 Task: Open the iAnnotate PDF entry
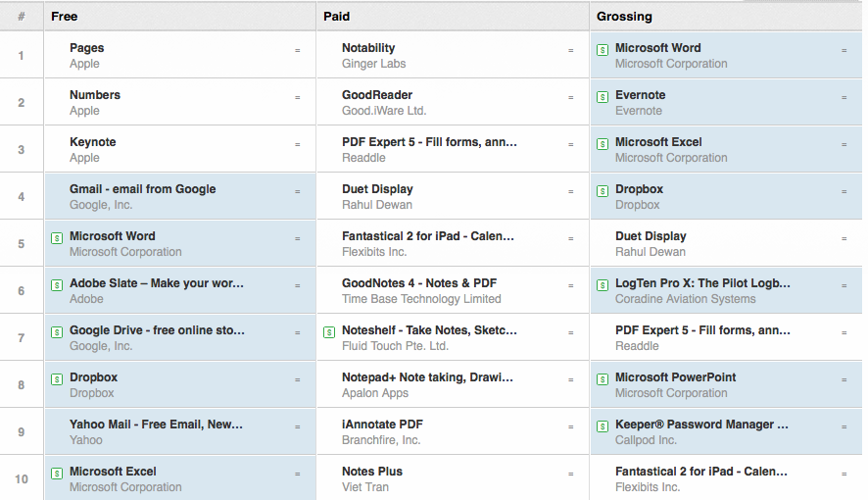pyautogui.click(x=382, y=425)
